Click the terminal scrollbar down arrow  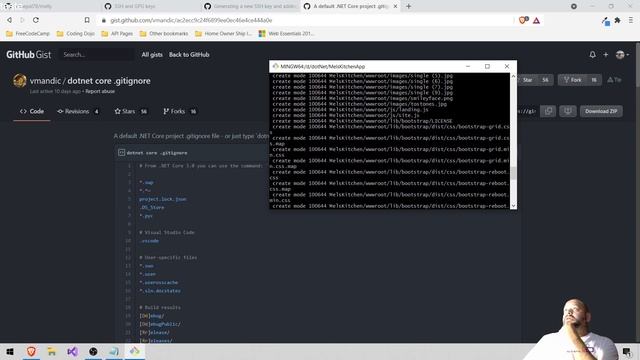pyautogui.click(x=513, y=206)
